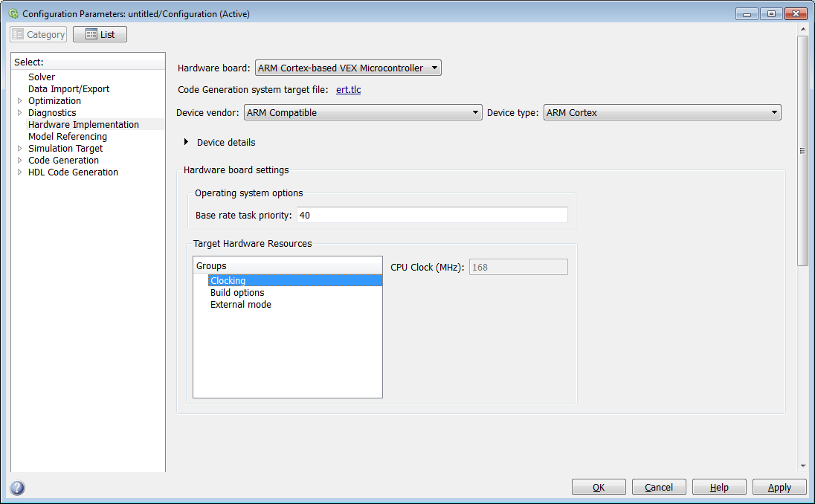Image resolution: width=815 pixels, height=504 pixels.
Task: Click the Base rate task priority field
Action: click(x=432, y=215)
